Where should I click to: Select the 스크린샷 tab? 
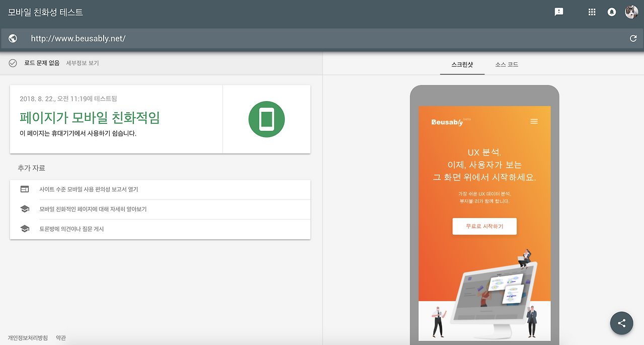click(x=462, y=64)
